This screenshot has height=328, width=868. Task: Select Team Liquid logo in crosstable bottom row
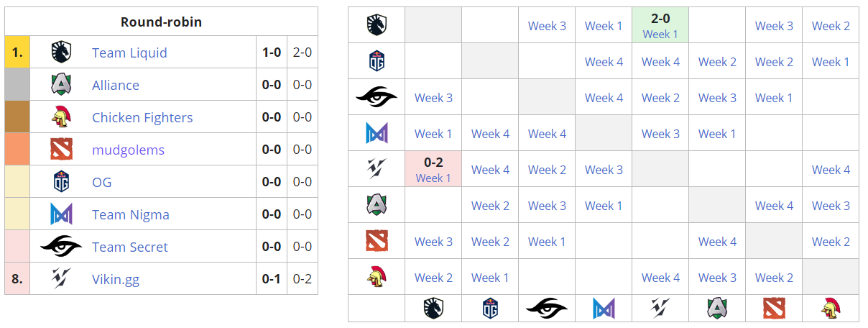433,309
